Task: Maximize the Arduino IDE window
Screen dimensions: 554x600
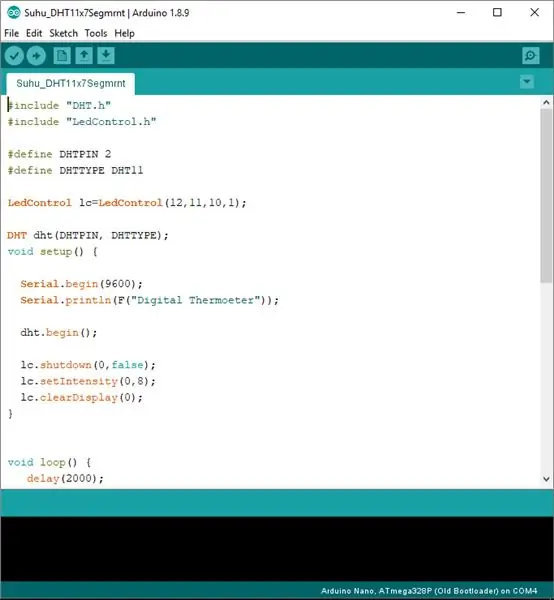Action: click(x=497, y=13)
